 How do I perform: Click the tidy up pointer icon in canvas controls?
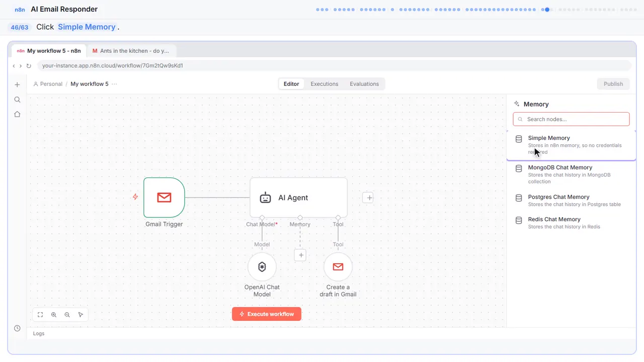pos(80,315)
